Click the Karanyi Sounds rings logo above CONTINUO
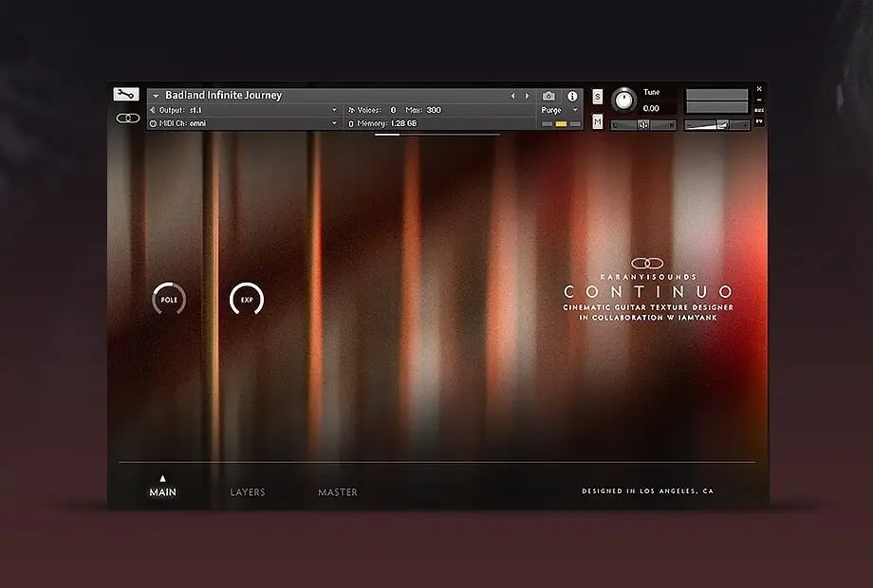The image size is (873, 588). [647, 263]
